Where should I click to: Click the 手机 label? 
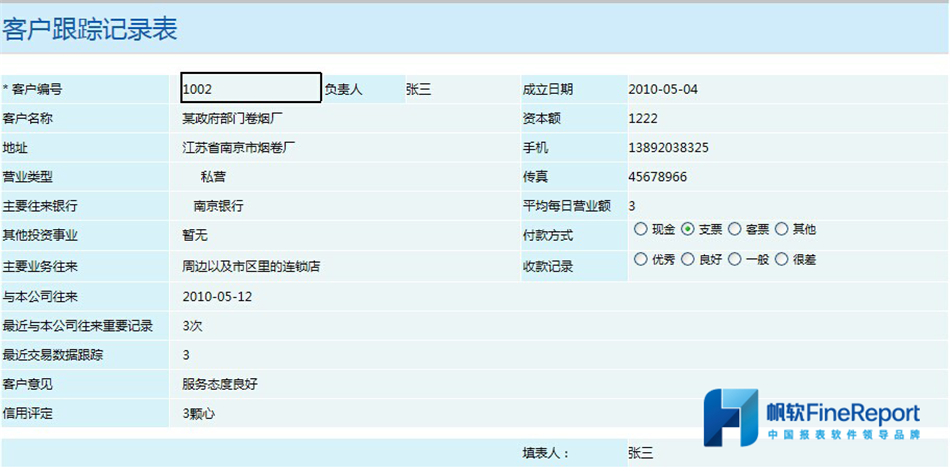(536, 148)
